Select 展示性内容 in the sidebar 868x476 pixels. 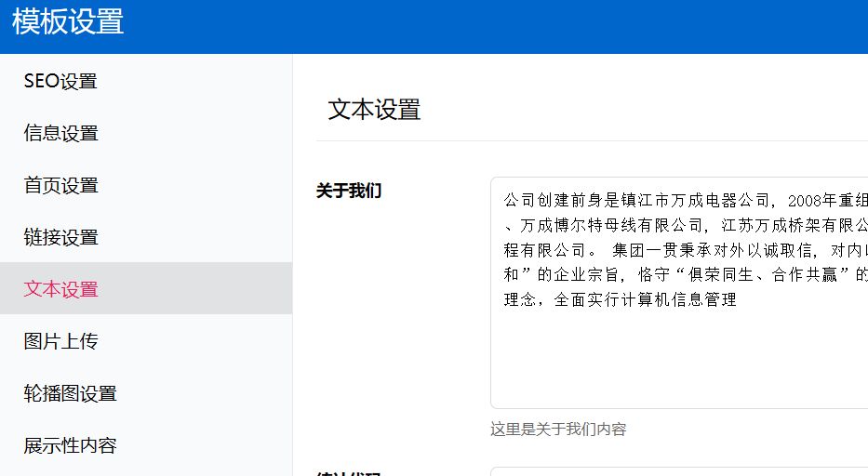click(x=70, y=445)
